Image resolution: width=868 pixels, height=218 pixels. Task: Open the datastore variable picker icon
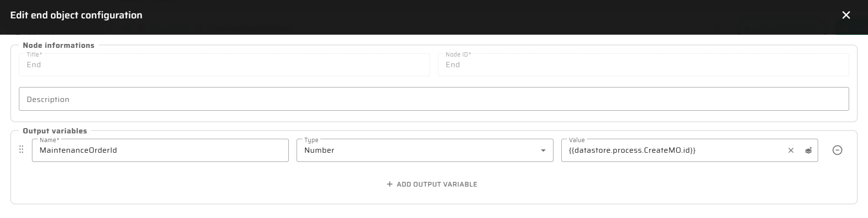tap(808, 150)
